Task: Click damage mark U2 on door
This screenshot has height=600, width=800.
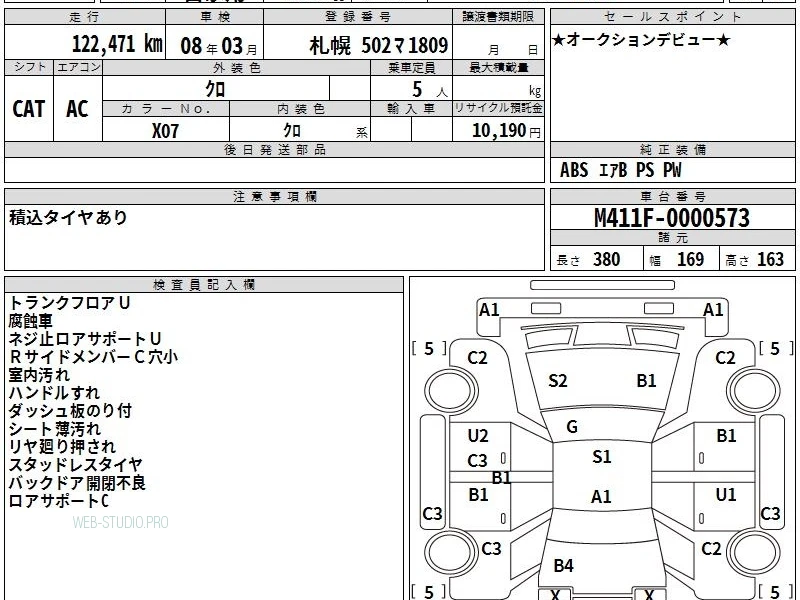Action: [x=478, y=436]
